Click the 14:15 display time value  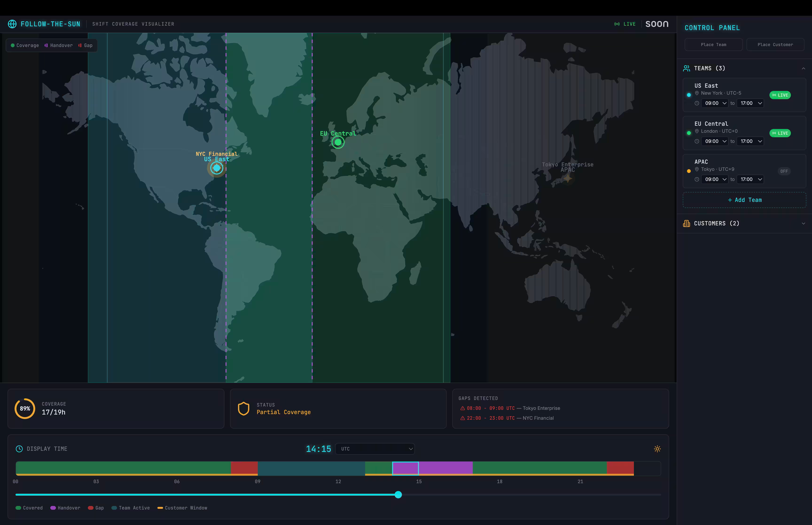(x=318, y=449)
